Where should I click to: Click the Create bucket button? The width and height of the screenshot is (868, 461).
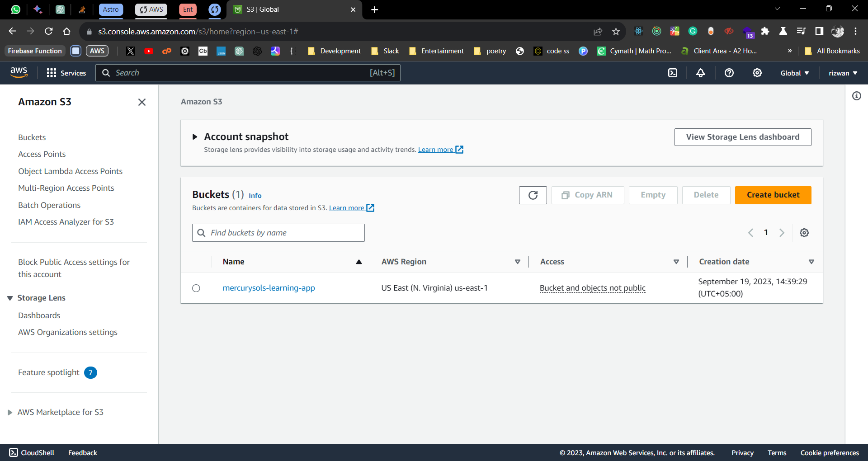tap(773, 195)
